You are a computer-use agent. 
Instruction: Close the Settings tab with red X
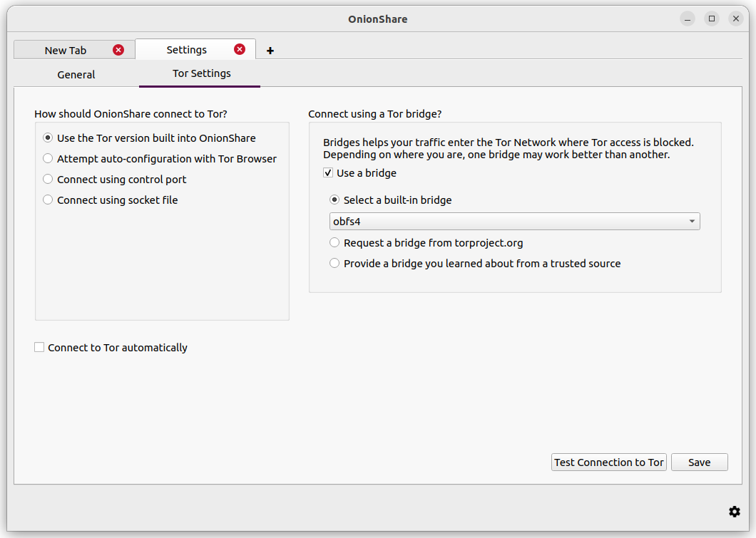[x=240, y=49]
